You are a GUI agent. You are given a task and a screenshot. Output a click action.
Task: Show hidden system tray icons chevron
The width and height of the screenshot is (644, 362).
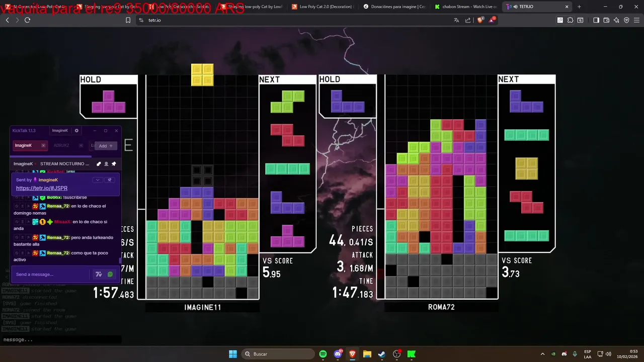(542, 354)
